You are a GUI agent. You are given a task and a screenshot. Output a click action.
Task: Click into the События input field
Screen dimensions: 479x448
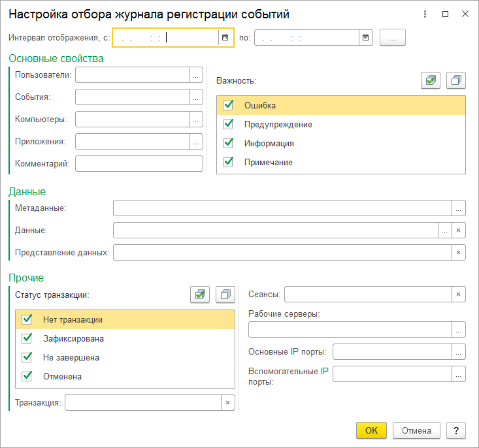pos(132,97)
